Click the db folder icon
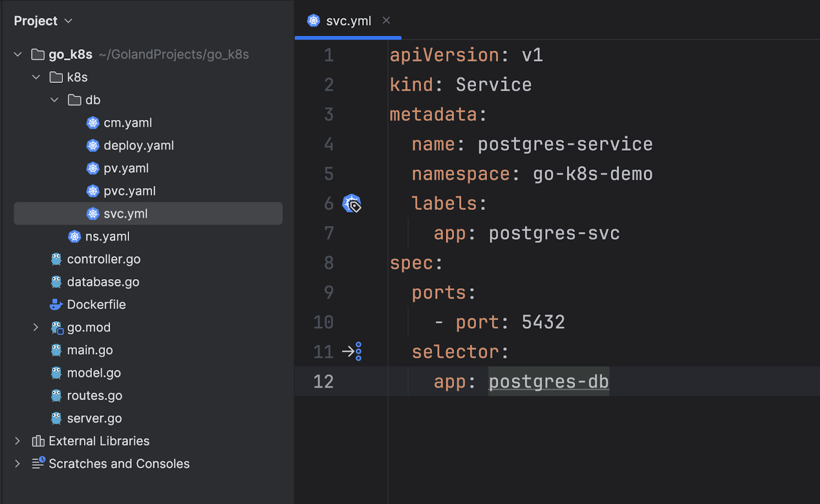The image size is (820, 504). pos(75,100)
